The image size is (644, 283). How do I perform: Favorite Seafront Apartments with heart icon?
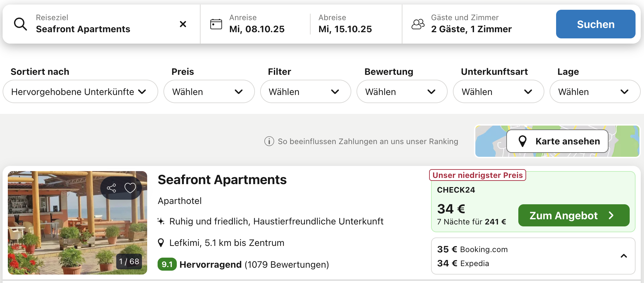click(130, 188)
